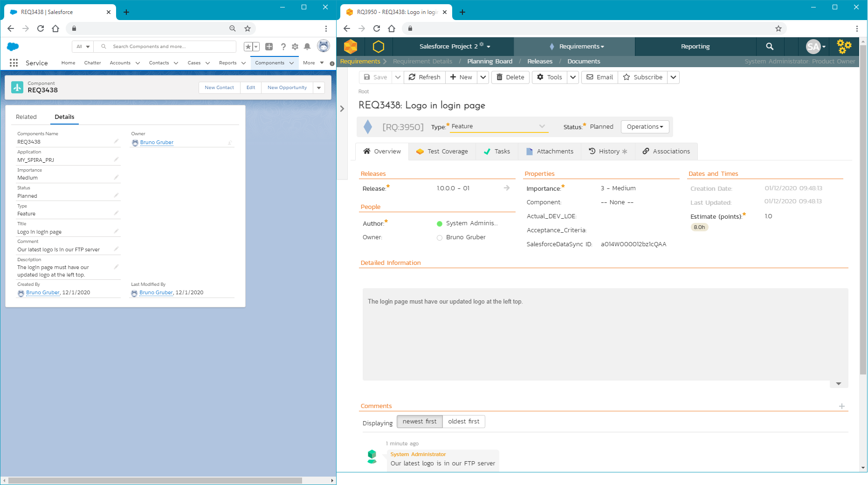Open Salesforce notifications bell
This screenshot has width=868, height=485.
(x=307, y=47)
